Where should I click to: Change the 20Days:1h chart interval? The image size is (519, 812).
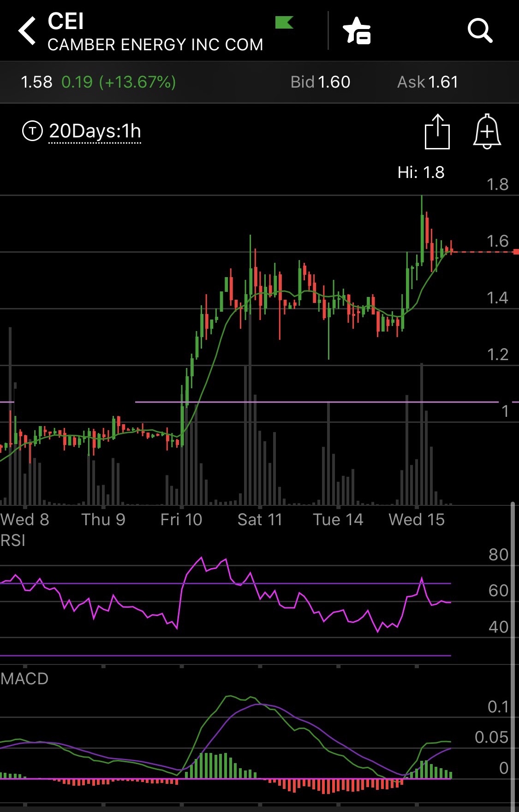tap(95, 131)
